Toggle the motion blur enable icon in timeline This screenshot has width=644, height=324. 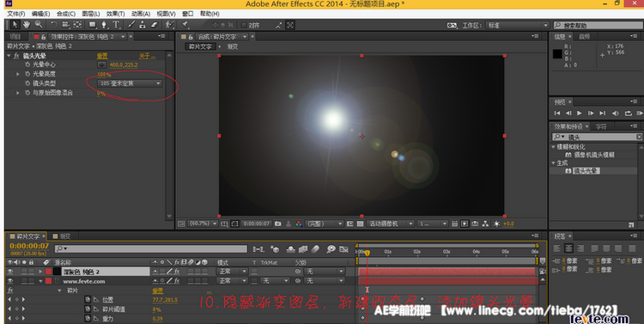click(x=315, y=249)
